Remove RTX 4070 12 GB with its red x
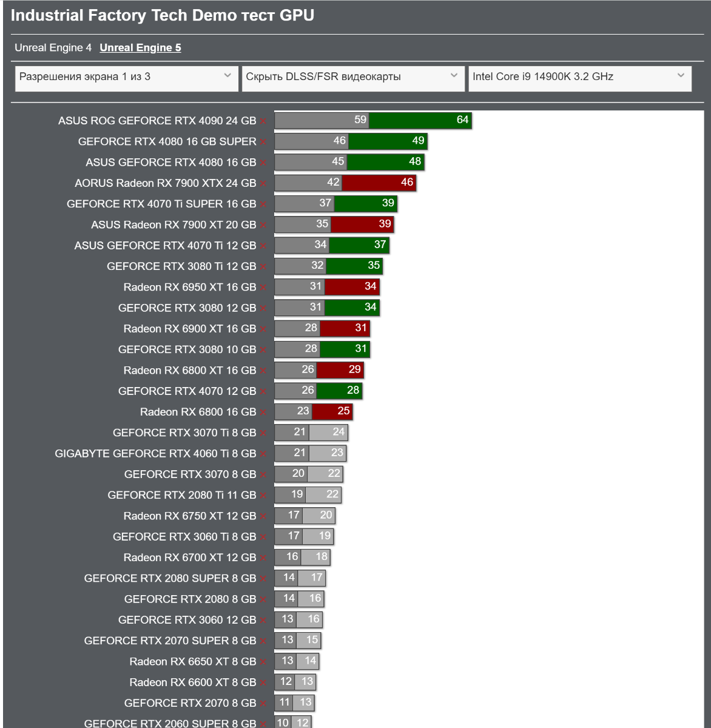 coord(264,392)
